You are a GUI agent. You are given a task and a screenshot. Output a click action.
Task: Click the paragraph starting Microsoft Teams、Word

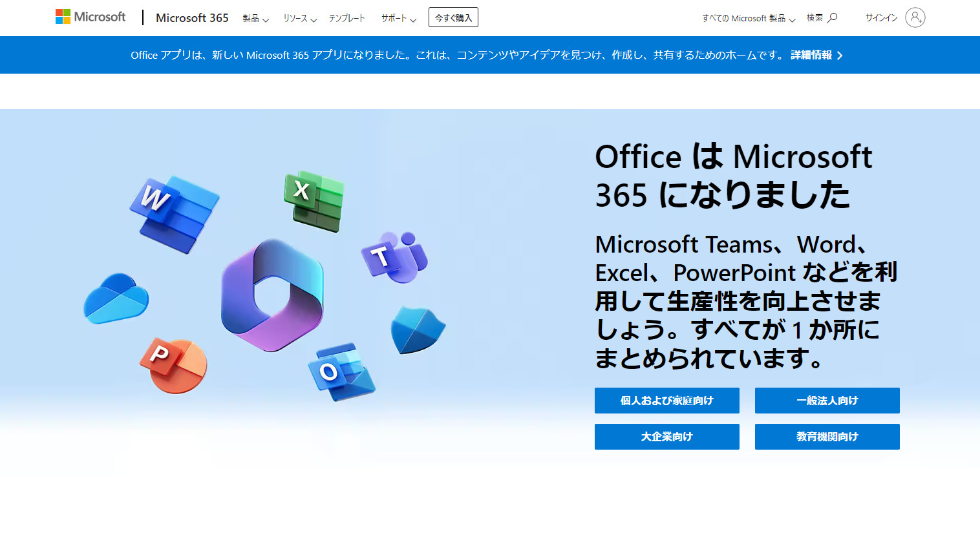pyautogui.click(x=746, y=301)
